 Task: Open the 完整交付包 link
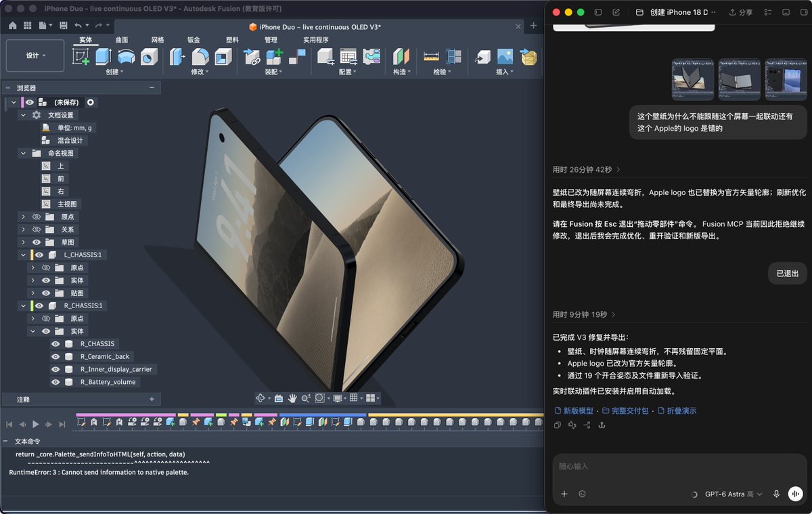click(x=625, y=410)
